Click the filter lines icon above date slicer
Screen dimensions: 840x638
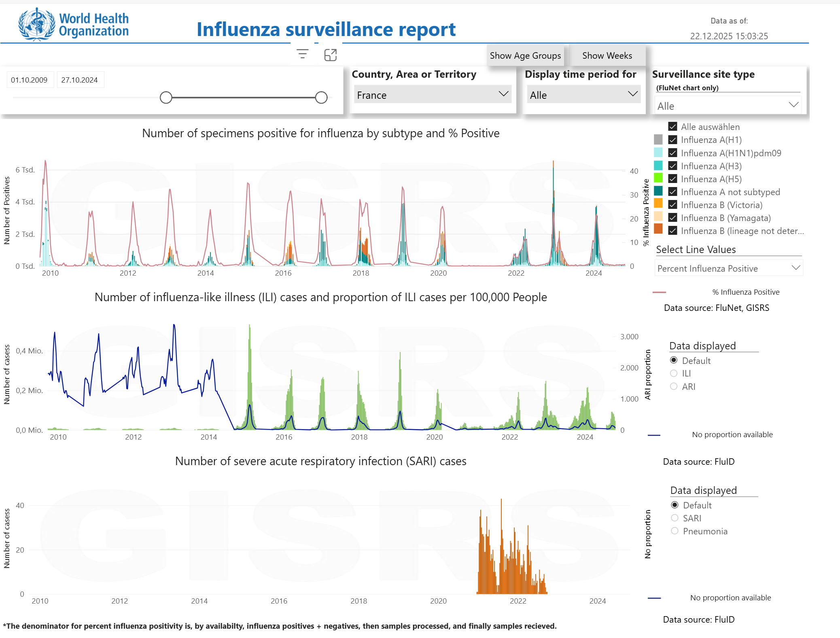click(x=302, y=54)
